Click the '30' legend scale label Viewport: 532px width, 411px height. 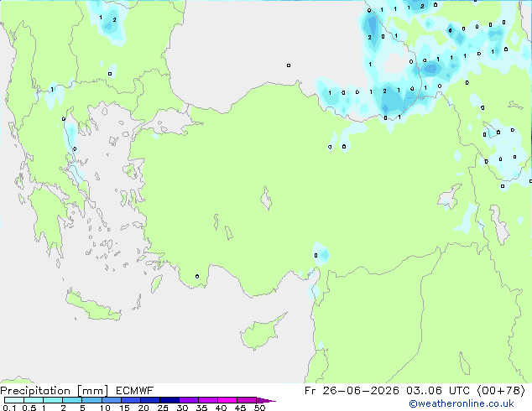182,408
